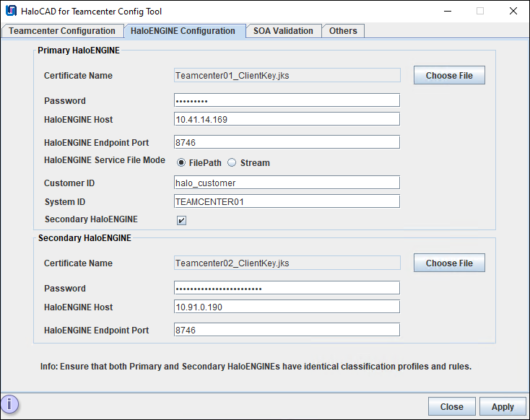
Task: Toggle the Secondary HaloENGINE checkbox
Action: [x=181, y=220]
